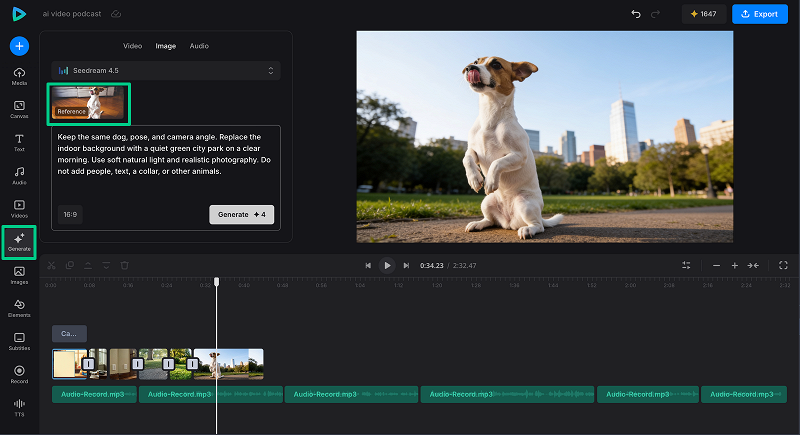Open the TTS text-to-speech panel
The width and height of the screenshot is (800, 435).
point(19,408)
